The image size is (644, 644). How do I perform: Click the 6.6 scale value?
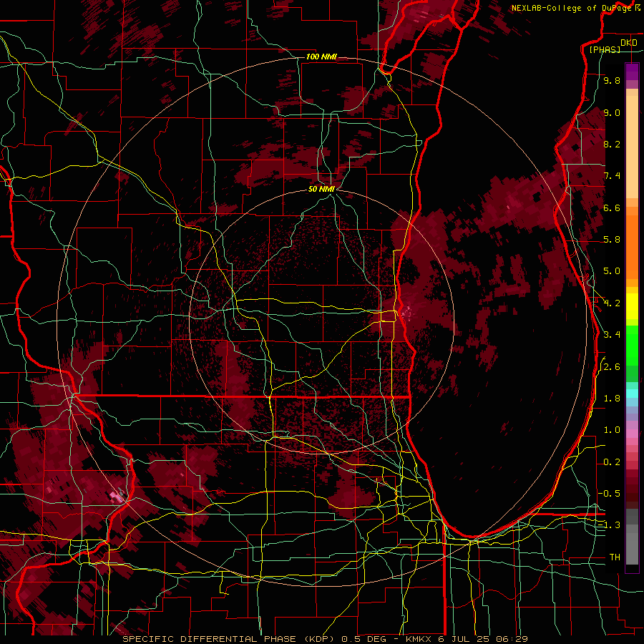click(x=612, y=208)
